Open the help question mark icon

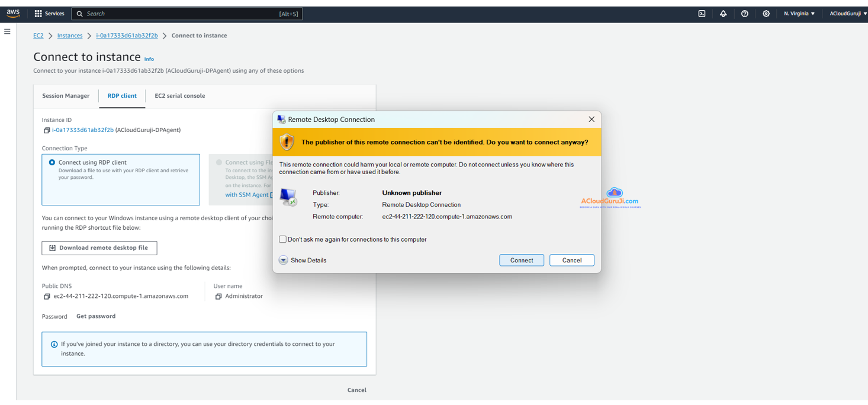pyautogui.click(x=744, y=14)
